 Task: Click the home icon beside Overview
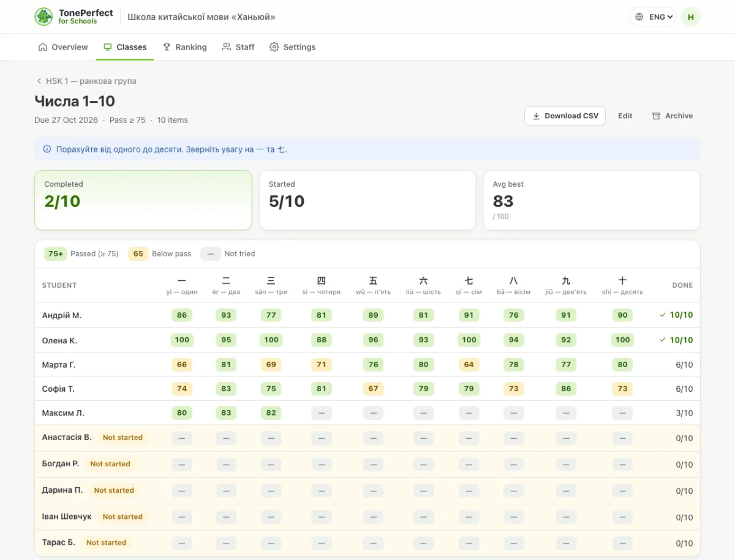tap(43, 47)
